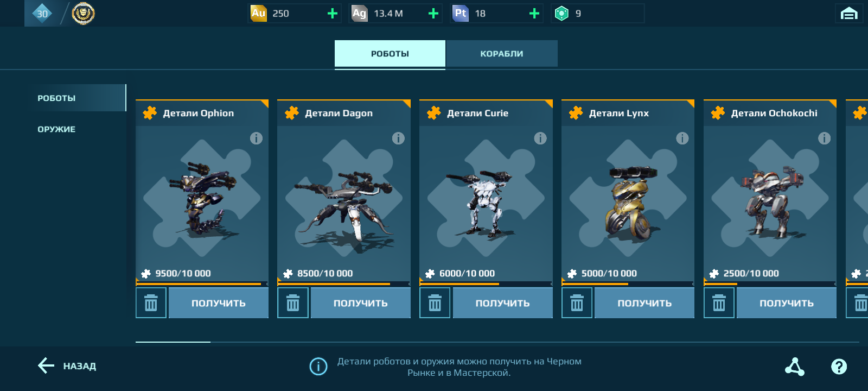Viewport: 868px width, 391px height.
Task: Open info icon on Детали Curie card
Action: click(540, 138)
